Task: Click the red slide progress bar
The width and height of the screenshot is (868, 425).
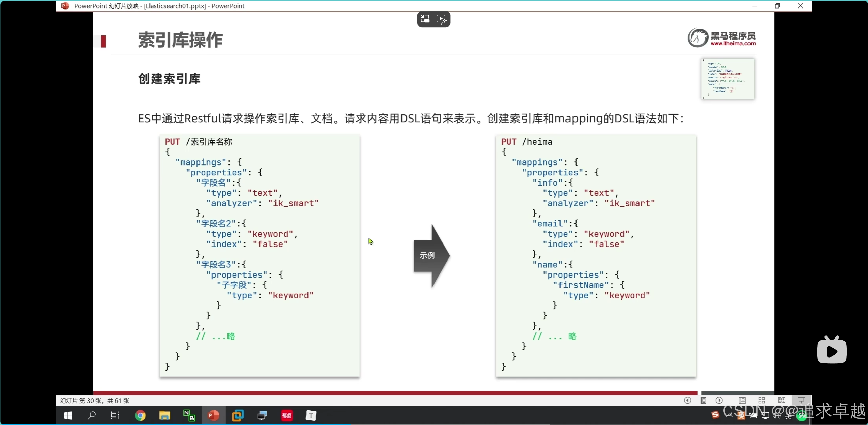Action: pos(395,393)
